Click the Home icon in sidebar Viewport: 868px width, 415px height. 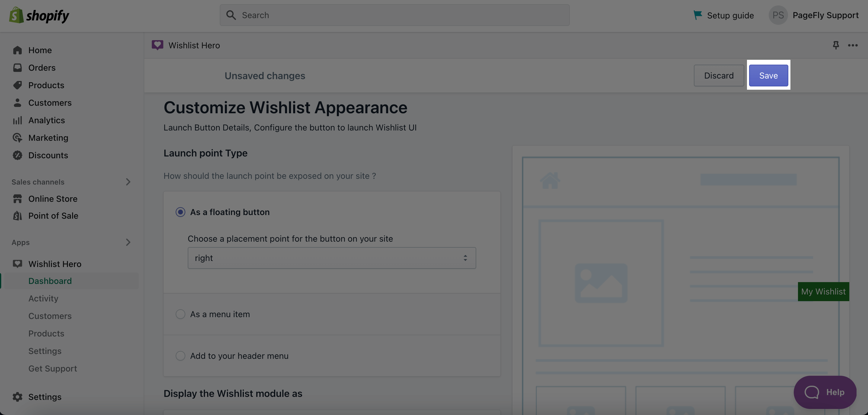[x=18, y=50]
